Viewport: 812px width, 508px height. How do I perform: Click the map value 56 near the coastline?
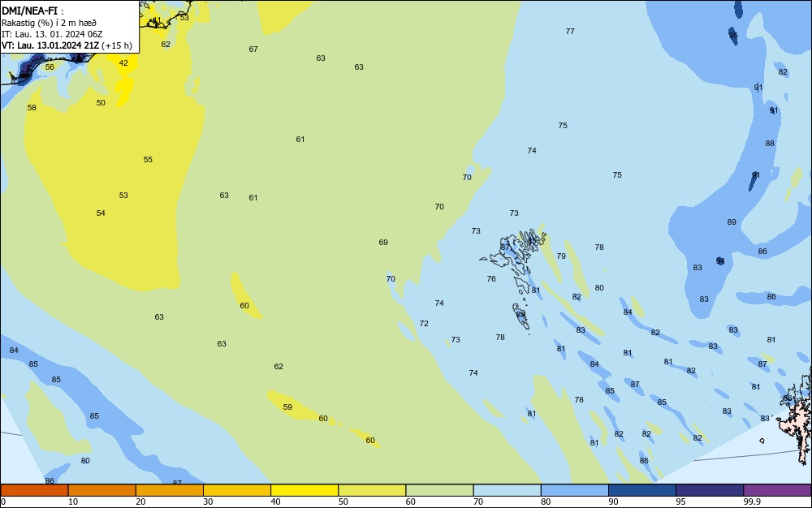[x=50, y=67]
